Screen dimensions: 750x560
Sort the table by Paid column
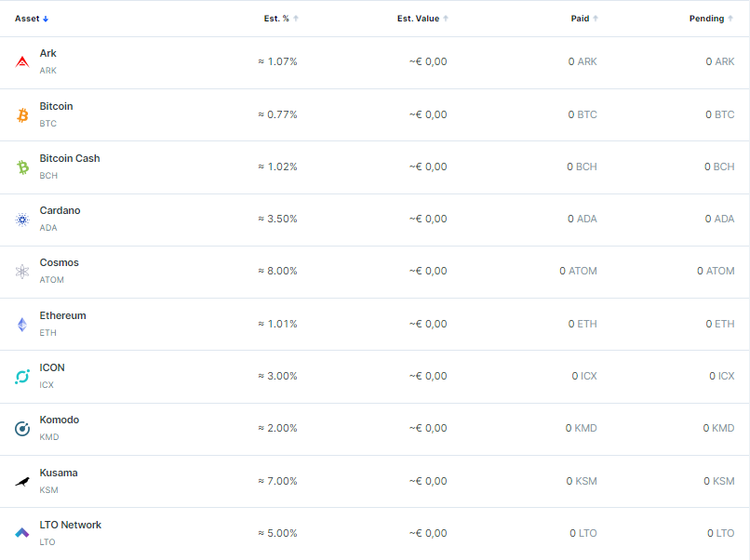pyautogui.click(x=584, y=19)
